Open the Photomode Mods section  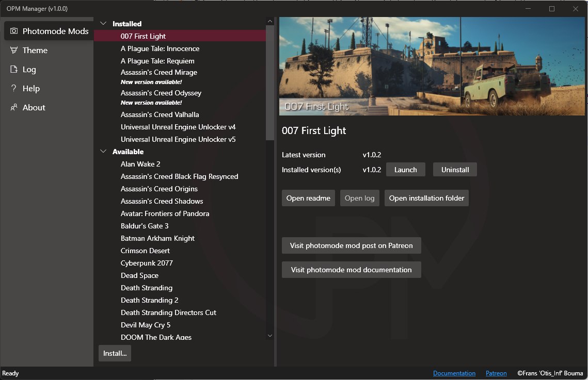coord(49,31)
